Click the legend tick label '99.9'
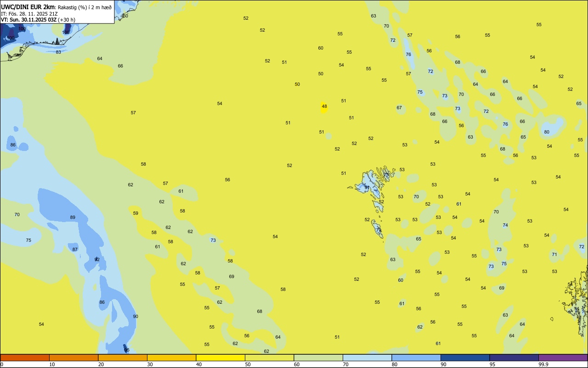The width and height of the screenshot is (588, 368). [543, 364]
